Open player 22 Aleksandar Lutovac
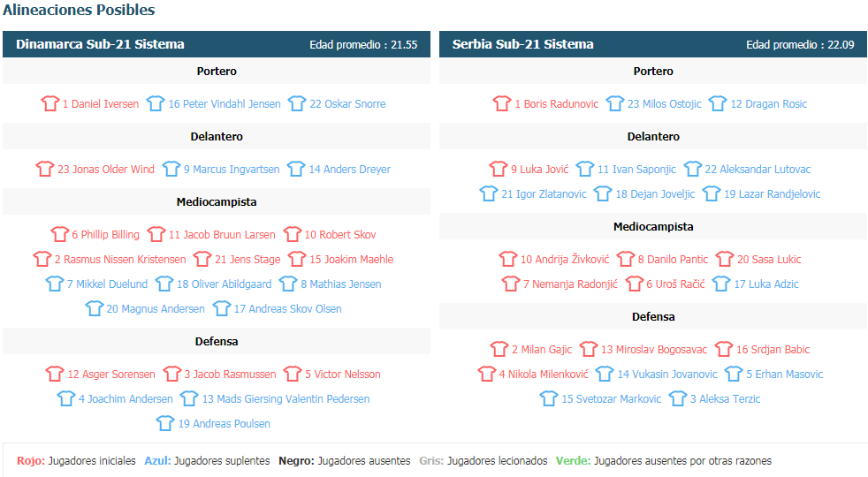This screenshot has width=868, height=477. coord(758,170)
